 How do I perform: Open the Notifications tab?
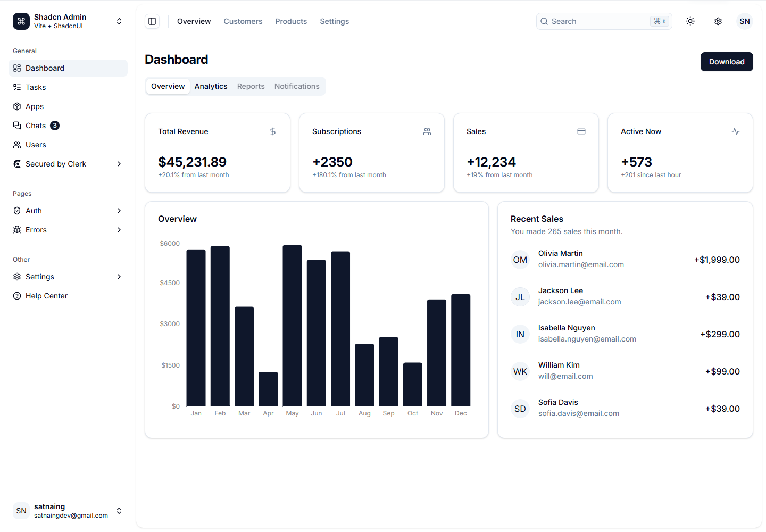[297, 86]
